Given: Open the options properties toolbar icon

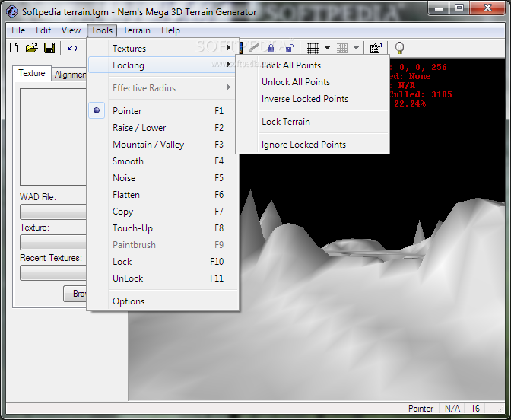Looking at the screenshot, I should [376, 48].
